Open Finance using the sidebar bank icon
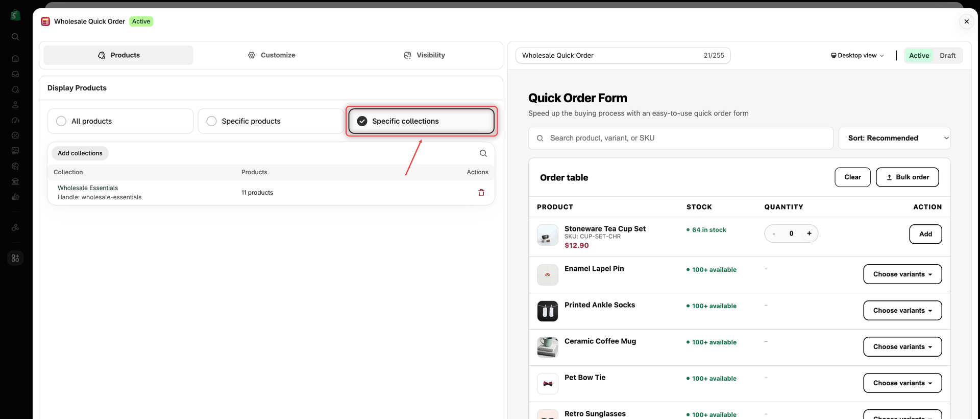Screen dimensions: 980x419 (x=15, y=181)
